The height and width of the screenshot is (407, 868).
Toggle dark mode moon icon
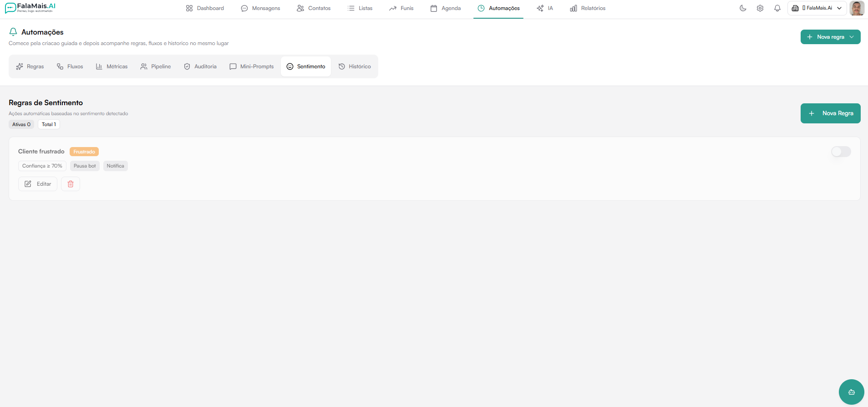click(743, 8)
